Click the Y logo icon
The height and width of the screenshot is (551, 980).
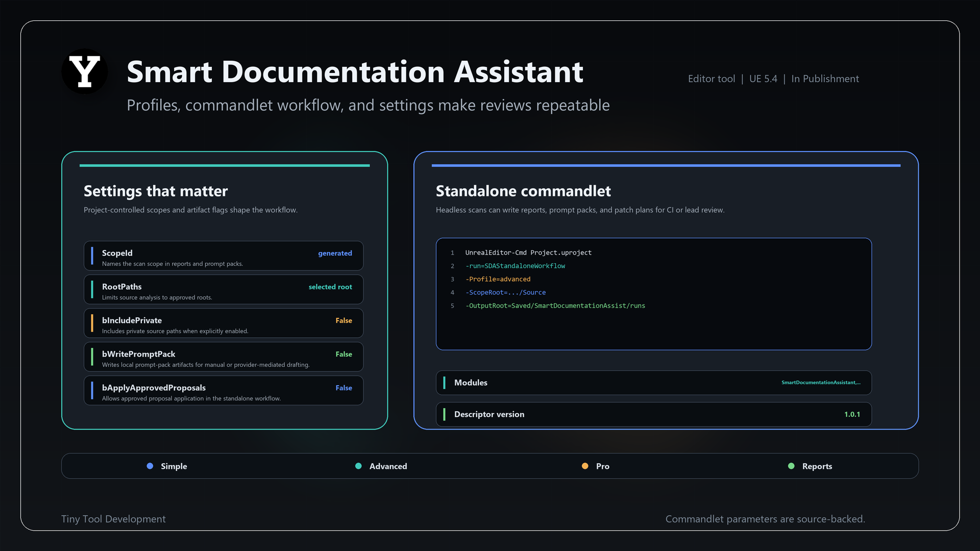point(85,71)
